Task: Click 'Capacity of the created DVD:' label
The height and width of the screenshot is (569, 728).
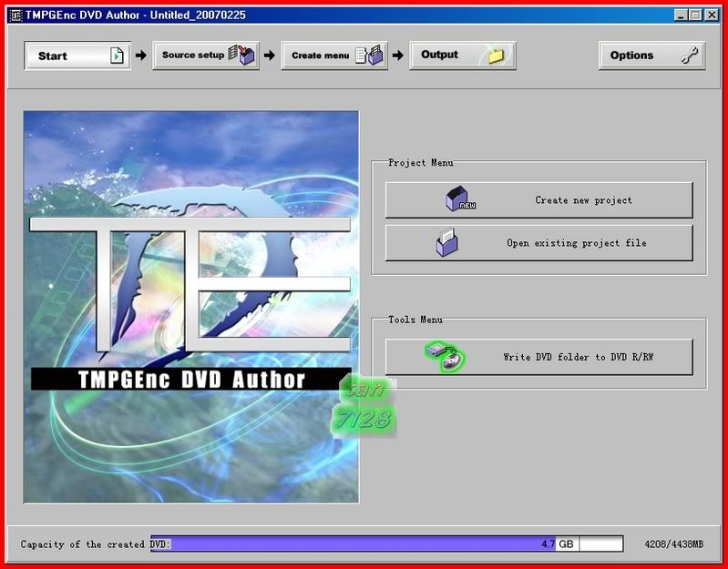Action: pyautogui.click(x=96, y=544)
